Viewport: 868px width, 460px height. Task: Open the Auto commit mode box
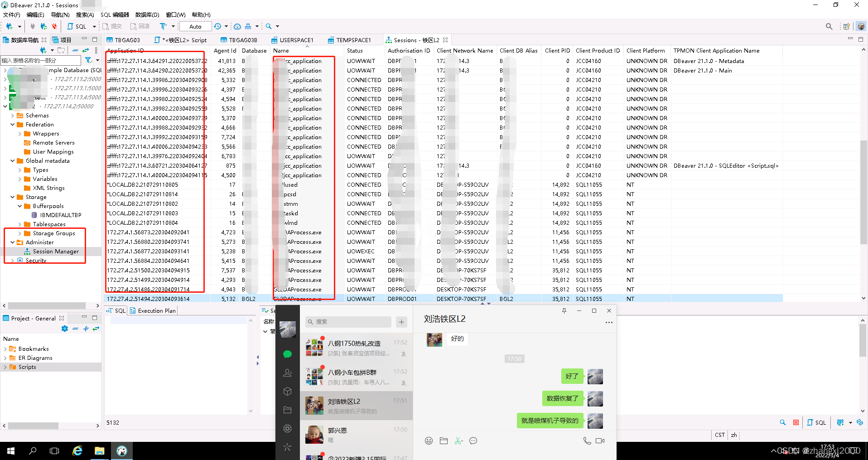pos(195,26)
